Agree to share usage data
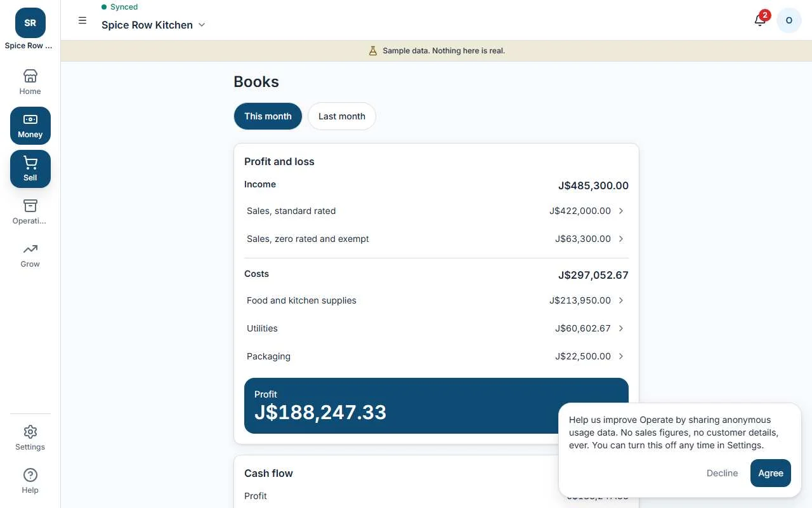Image resolution: width=812 pixels, height=508 pixels. tap(771, 473)
